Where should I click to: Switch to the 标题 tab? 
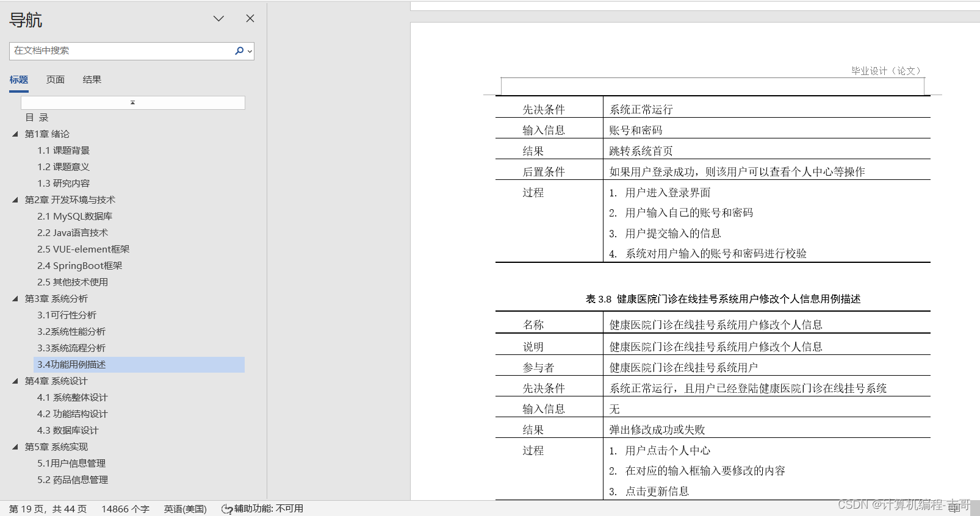coord(19,80)
